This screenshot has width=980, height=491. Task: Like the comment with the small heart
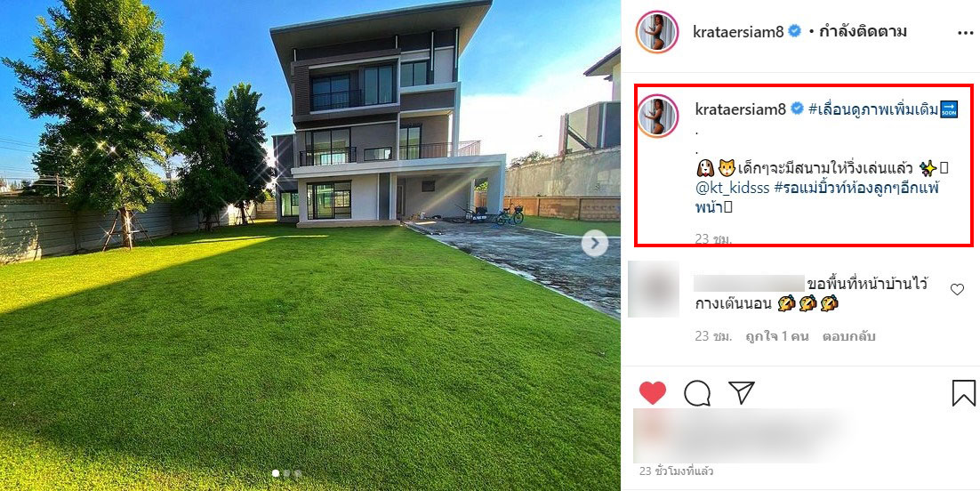point(957,289)
